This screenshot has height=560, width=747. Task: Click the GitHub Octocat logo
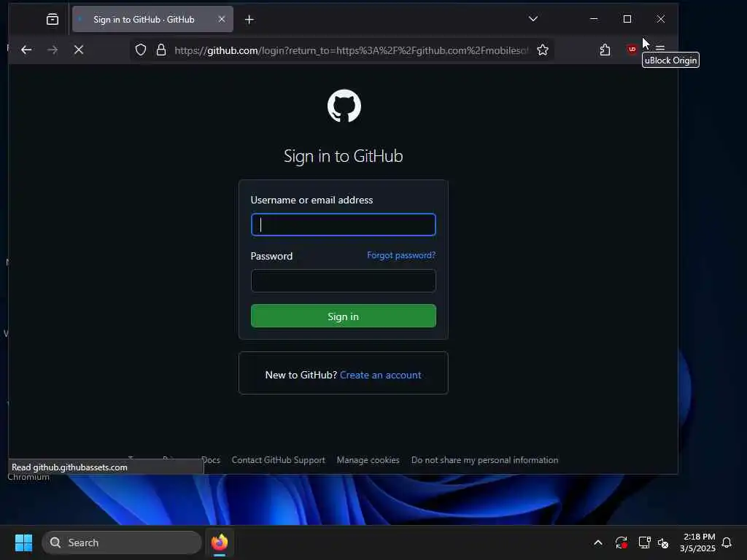point(344,106)
